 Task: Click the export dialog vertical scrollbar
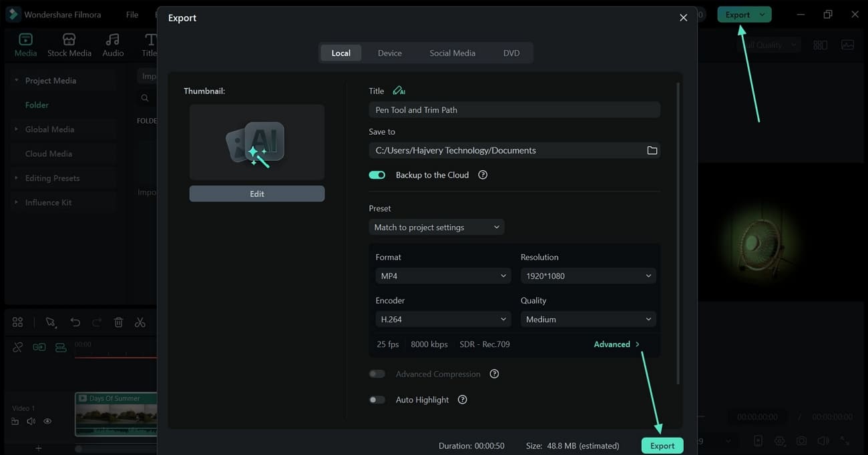pyautogui.click(x=678, y=234)
